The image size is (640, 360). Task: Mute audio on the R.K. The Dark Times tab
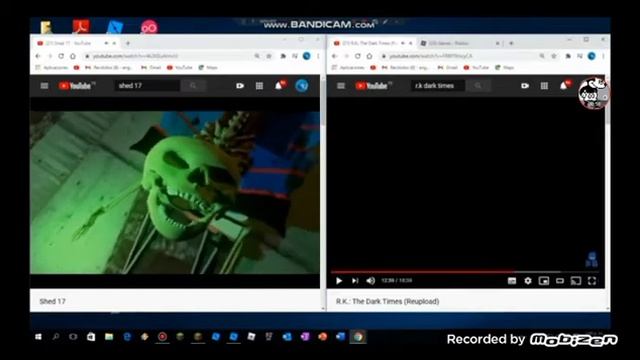[403, 43]
